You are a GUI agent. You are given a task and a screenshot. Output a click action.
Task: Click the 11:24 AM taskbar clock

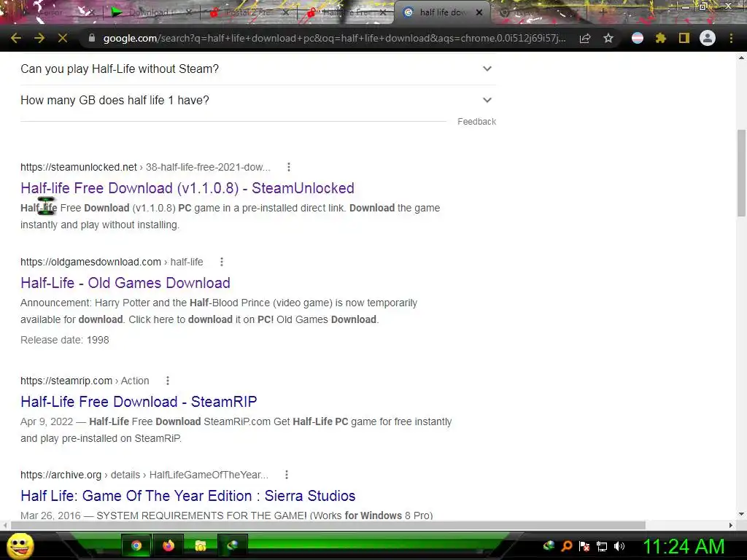[x=684, y=546]
